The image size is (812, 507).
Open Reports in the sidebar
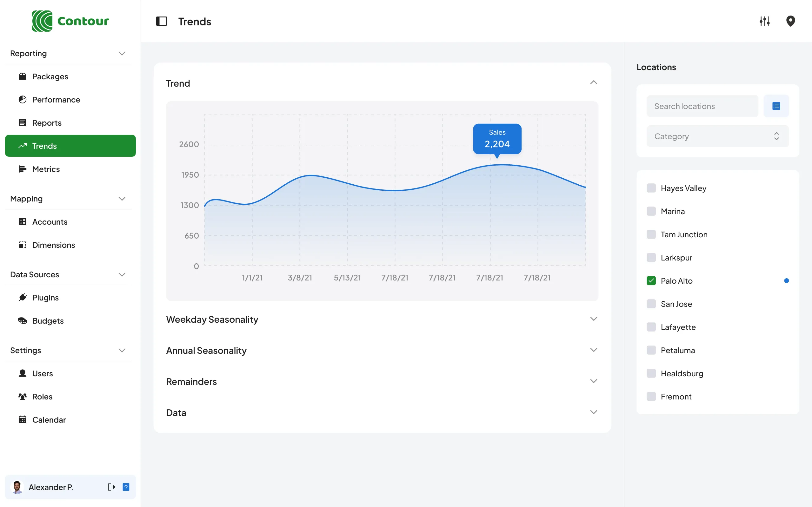pos(47,123)
